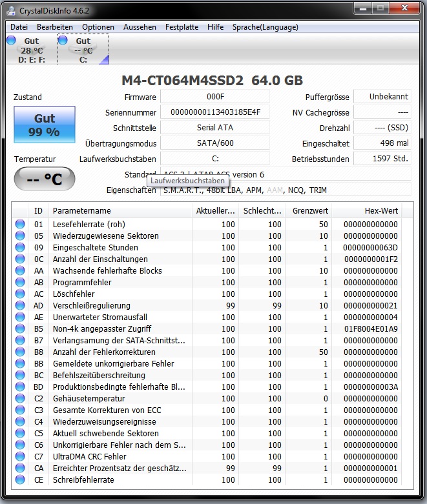Image resolution: width=427 pixels, height=504 pixels.
Task: Click hex value 00000000003A
Action: pos(371,387)
